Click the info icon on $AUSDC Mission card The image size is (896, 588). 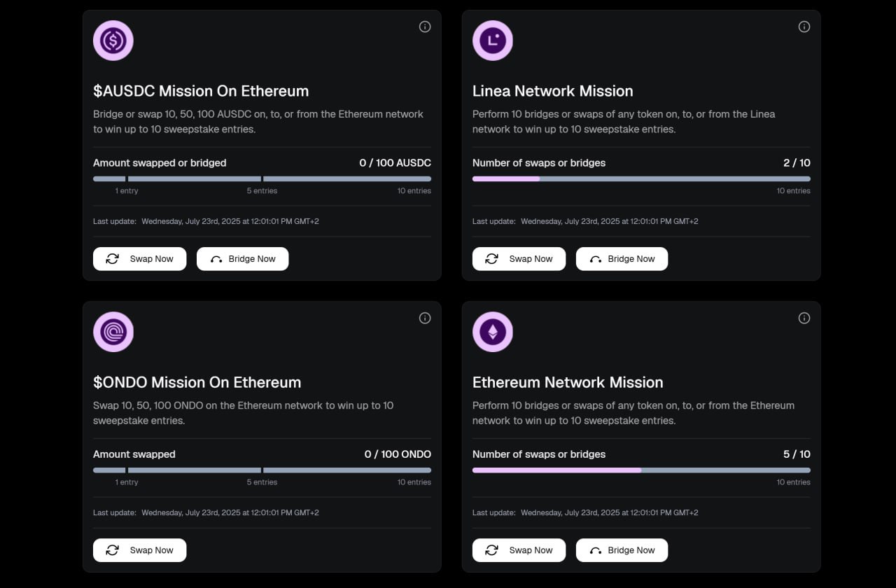[425, 27]
